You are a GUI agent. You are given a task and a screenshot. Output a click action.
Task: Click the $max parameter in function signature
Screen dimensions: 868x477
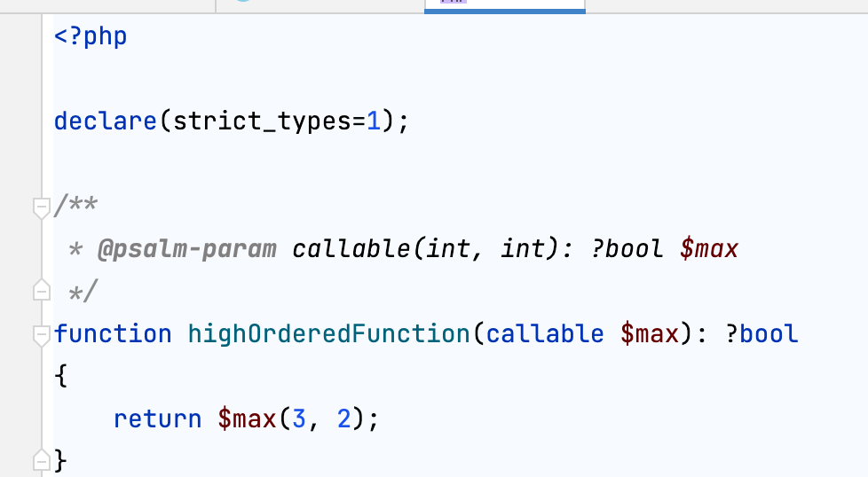pyautogui.click(x=649, y=334)
